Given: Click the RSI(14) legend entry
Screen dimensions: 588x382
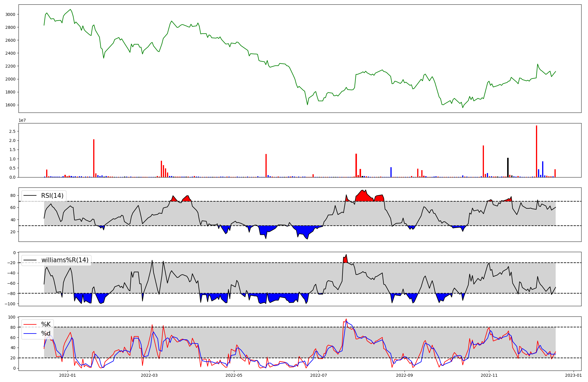Looking at the screenshot, I should (44, 195).
